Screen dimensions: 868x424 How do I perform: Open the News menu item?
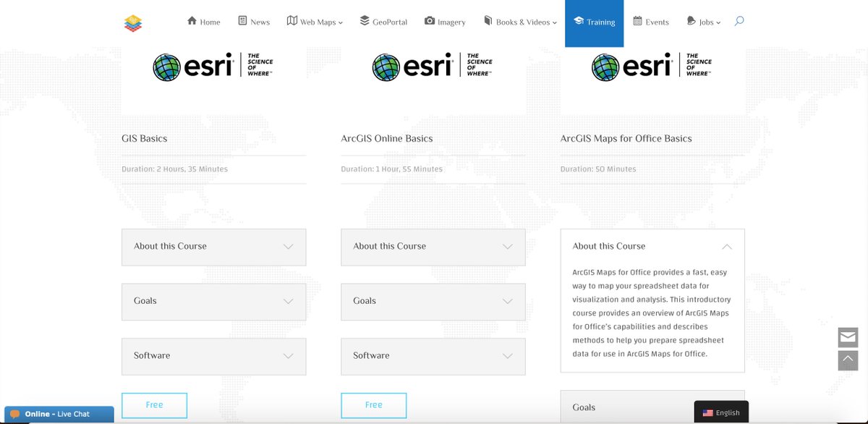(x=254, y=22)
